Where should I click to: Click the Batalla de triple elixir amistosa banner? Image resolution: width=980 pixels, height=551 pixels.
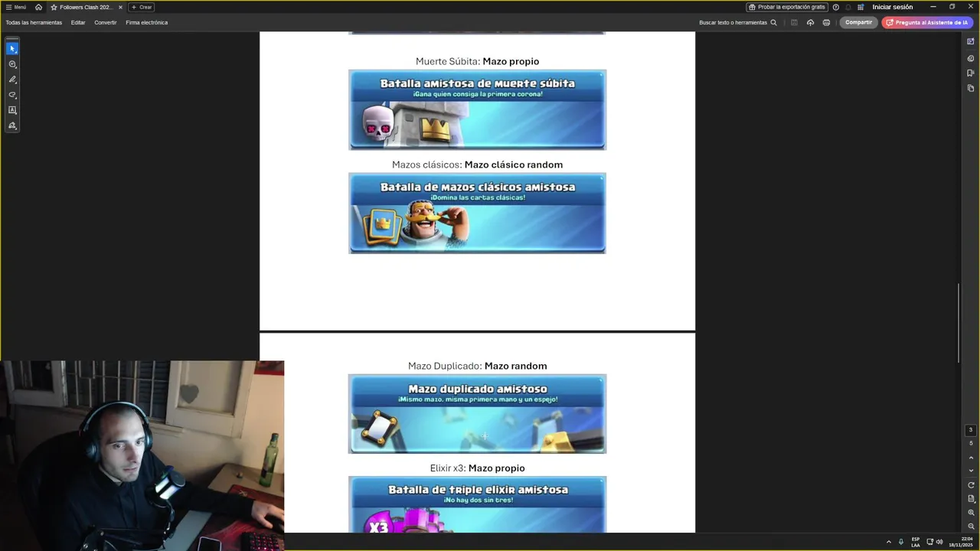[477, 504]
